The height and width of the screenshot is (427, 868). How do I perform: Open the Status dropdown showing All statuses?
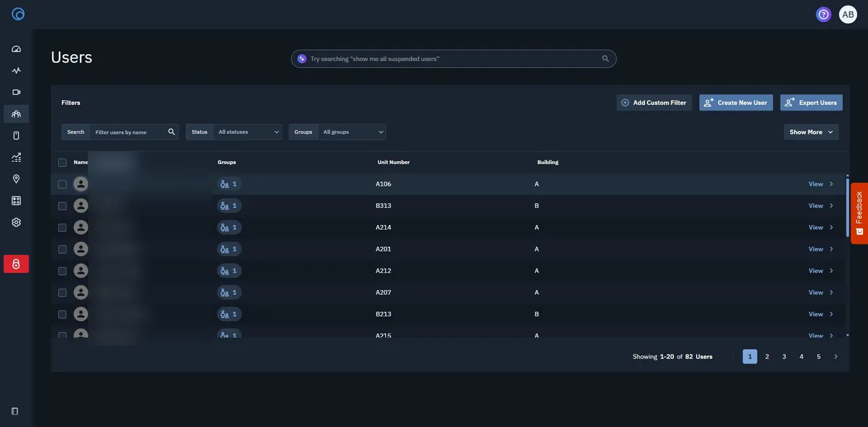pos(248,132)
